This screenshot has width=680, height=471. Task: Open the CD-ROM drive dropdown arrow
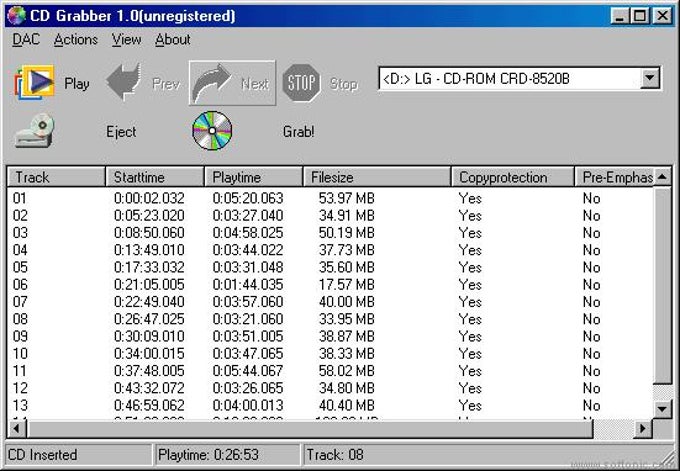650,78
